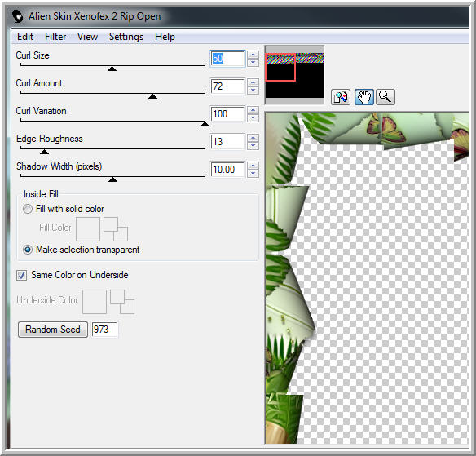Open the Filter menu

55,37
